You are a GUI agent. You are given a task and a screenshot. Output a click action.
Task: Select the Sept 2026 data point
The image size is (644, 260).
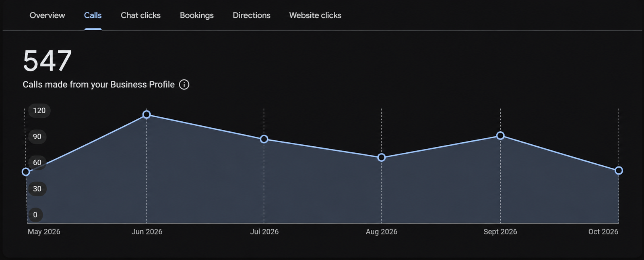pyautogui.click(x=500, y=136)
